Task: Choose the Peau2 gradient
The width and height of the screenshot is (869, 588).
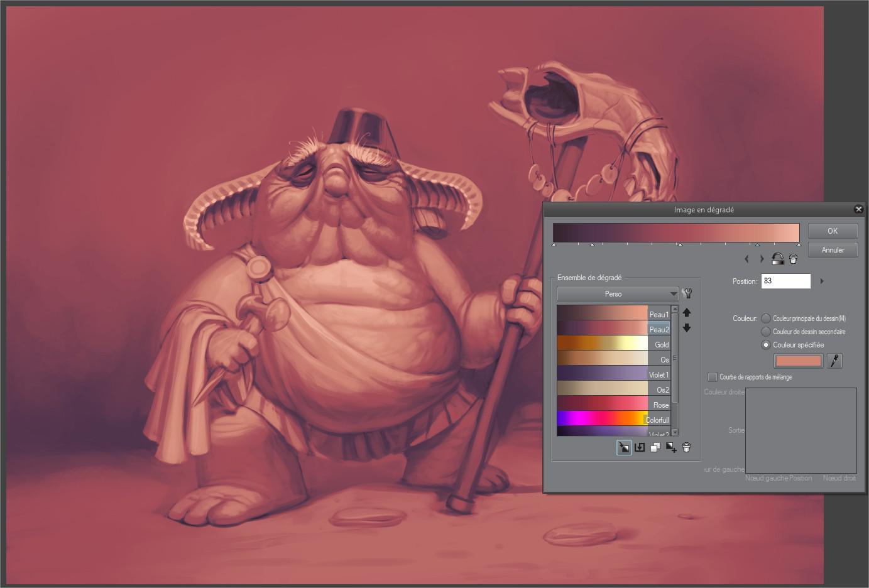Action: (614, 328)
